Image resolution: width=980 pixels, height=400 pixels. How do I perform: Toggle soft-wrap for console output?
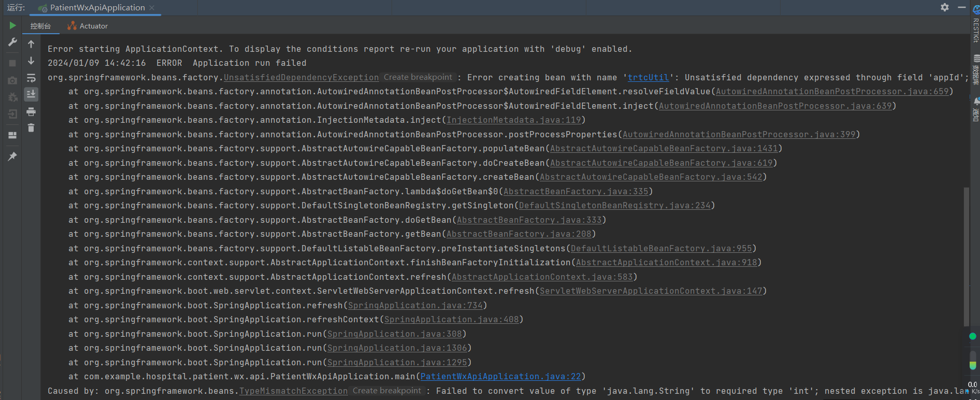(x=31, y=78)
